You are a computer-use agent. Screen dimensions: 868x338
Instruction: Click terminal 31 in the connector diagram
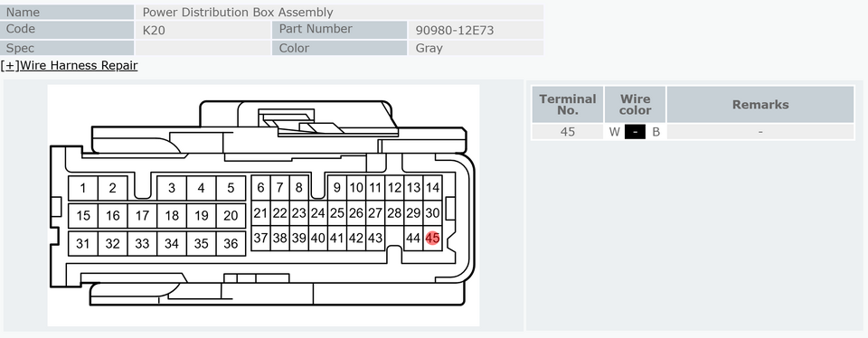83,243
